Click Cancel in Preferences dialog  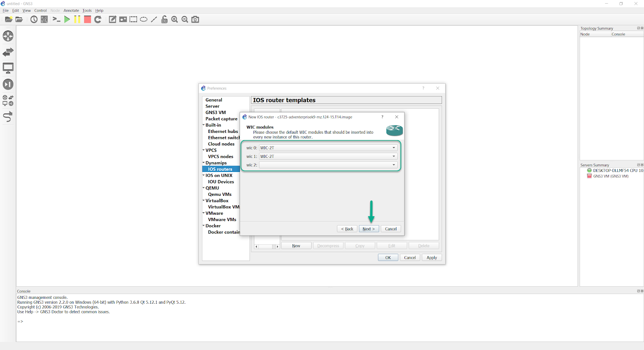click(x=410, y=257)
